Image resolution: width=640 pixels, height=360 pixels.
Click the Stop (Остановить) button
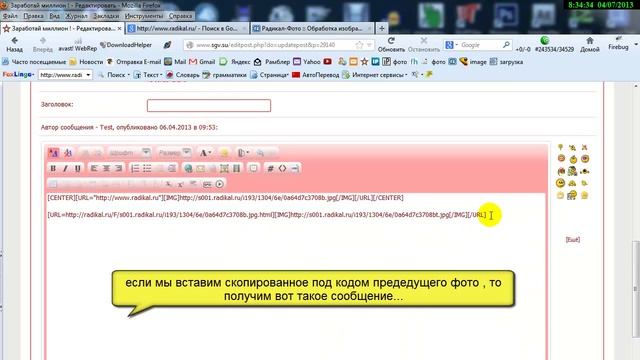tap(424, 44)
